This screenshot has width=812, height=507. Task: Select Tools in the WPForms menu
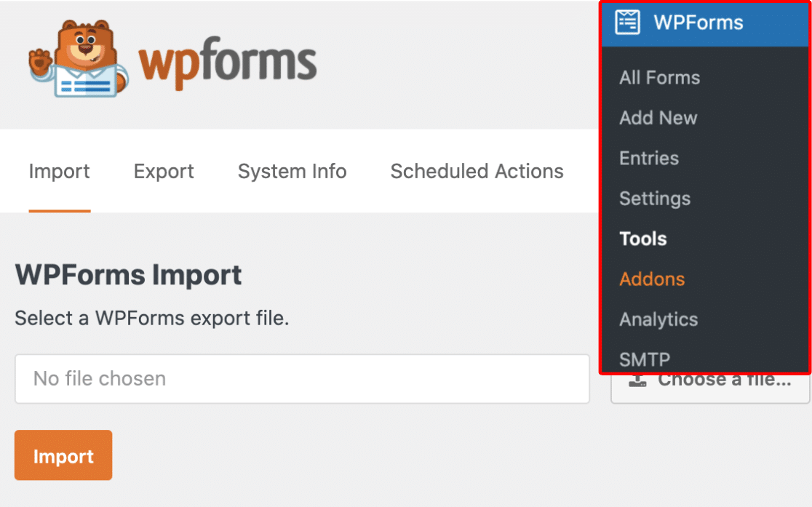(642, 239)
